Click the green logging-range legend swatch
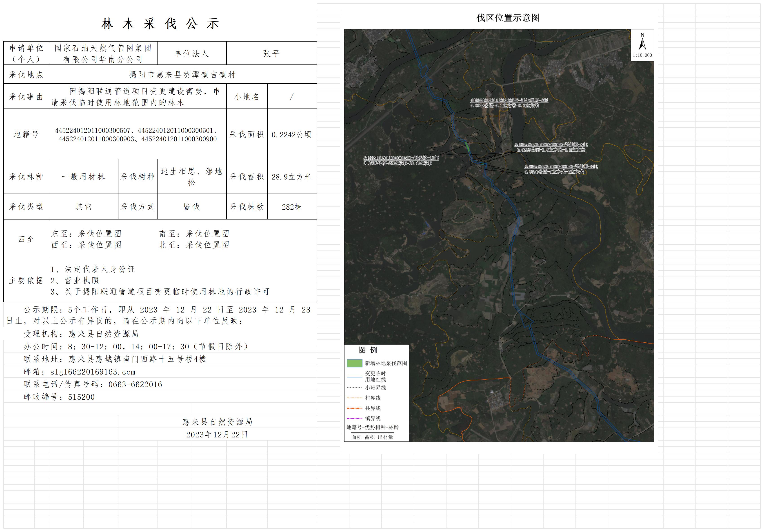This screenshot has height=532, width=764. pyautogui.click(x=354, y=363)
